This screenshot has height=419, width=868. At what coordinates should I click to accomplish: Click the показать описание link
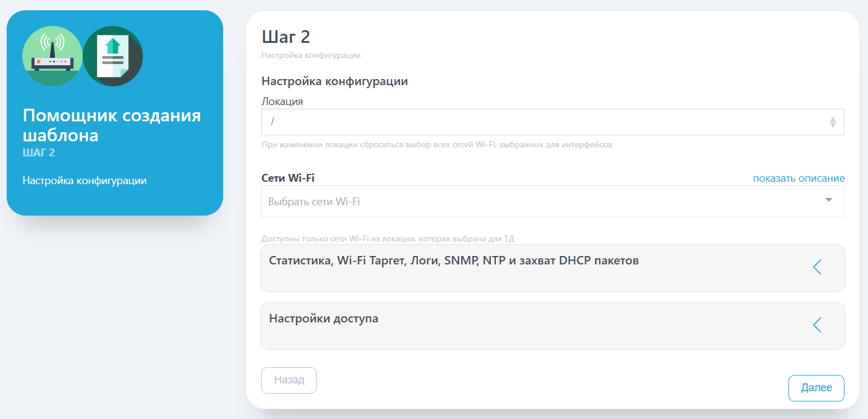tap(799, 178)
